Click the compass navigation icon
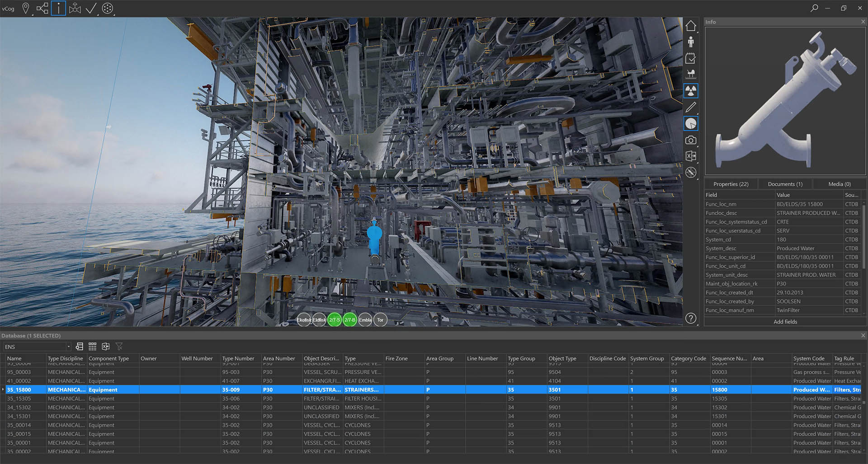The image size is (868, 464). point(691,172)
